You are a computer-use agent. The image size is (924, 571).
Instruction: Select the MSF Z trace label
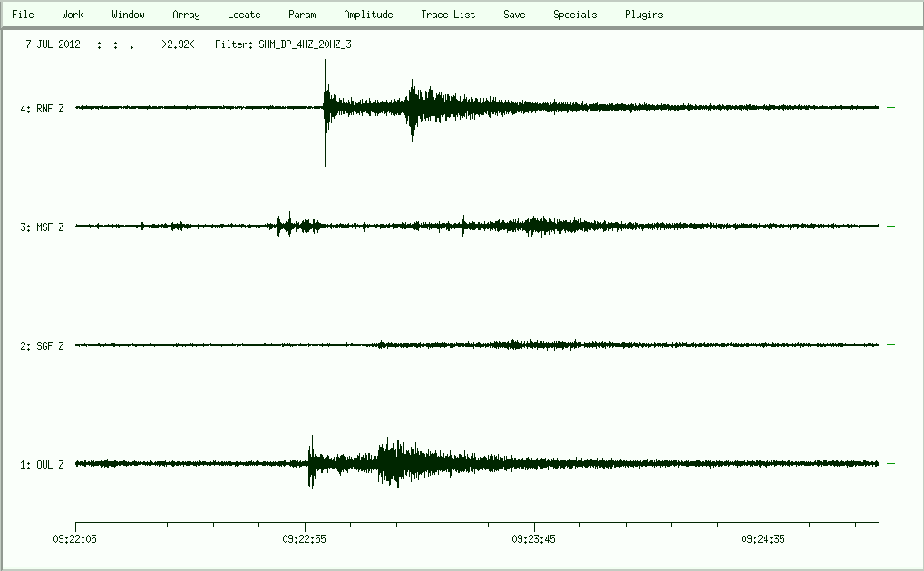coord(43,227)
